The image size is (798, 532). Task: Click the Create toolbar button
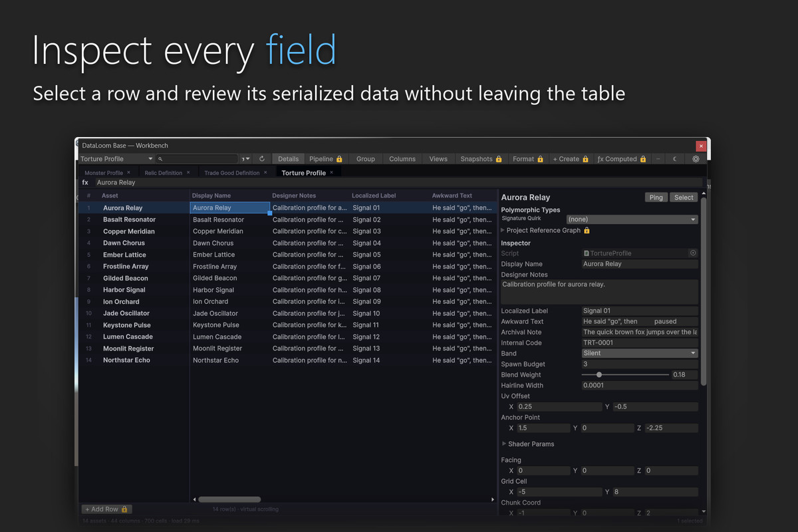tap(571, 159)
